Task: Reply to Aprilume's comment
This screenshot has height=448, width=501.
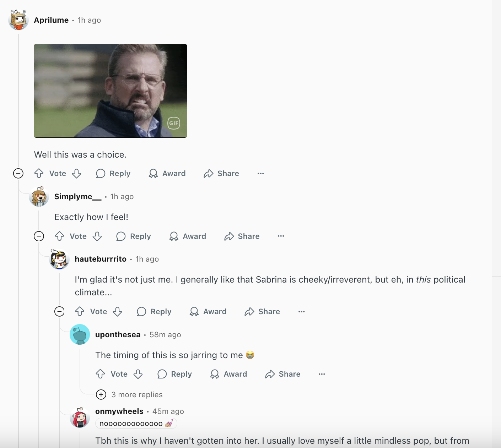Action: click(x=113, y=173)
